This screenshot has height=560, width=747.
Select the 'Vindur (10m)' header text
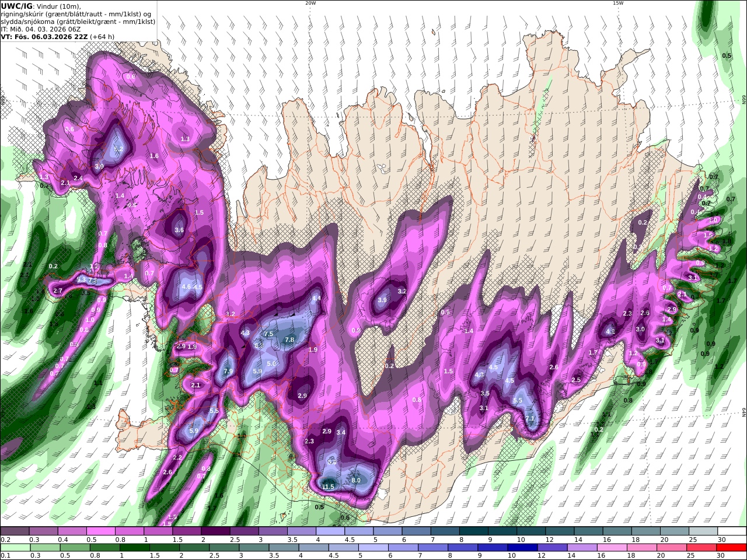pos(58,6)
